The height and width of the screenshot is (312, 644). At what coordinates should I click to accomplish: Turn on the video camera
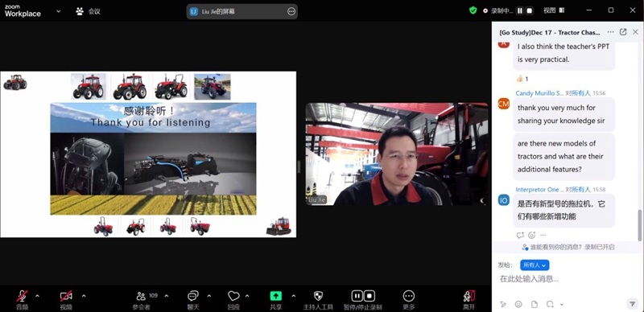[66, 296]
